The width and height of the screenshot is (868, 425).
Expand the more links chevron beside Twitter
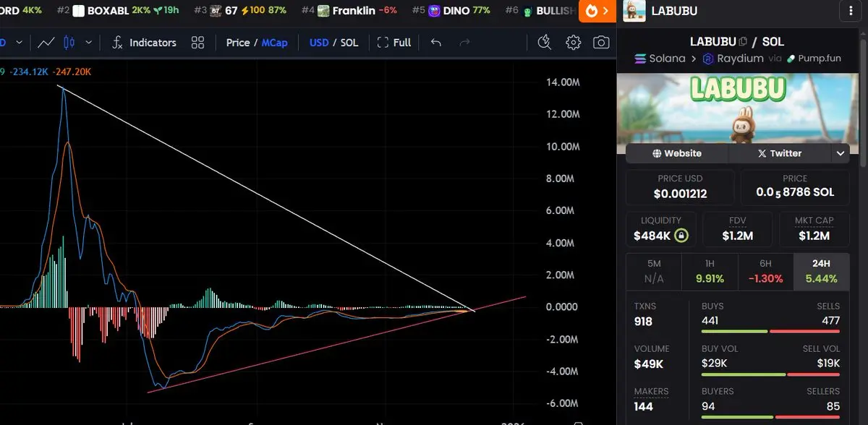(840, 153)
